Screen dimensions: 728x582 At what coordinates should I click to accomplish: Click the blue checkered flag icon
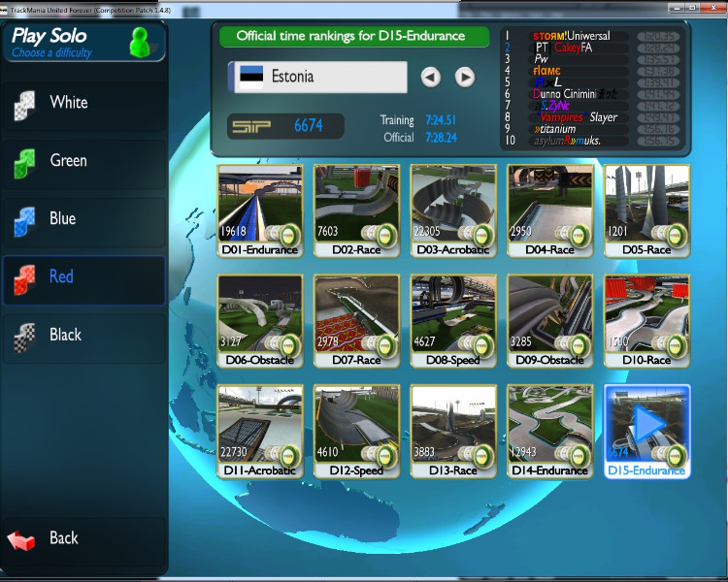23,220
